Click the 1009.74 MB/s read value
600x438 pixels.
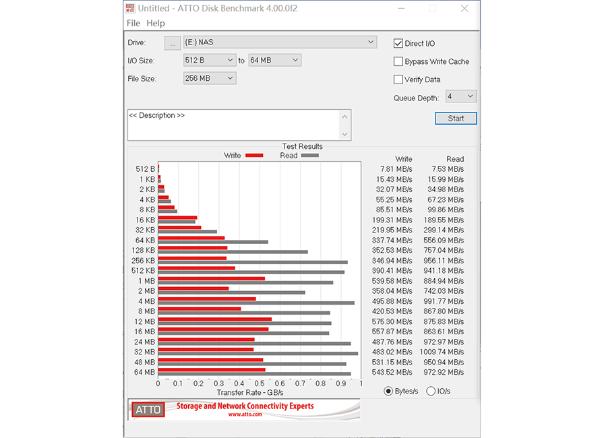pos(442,352)
